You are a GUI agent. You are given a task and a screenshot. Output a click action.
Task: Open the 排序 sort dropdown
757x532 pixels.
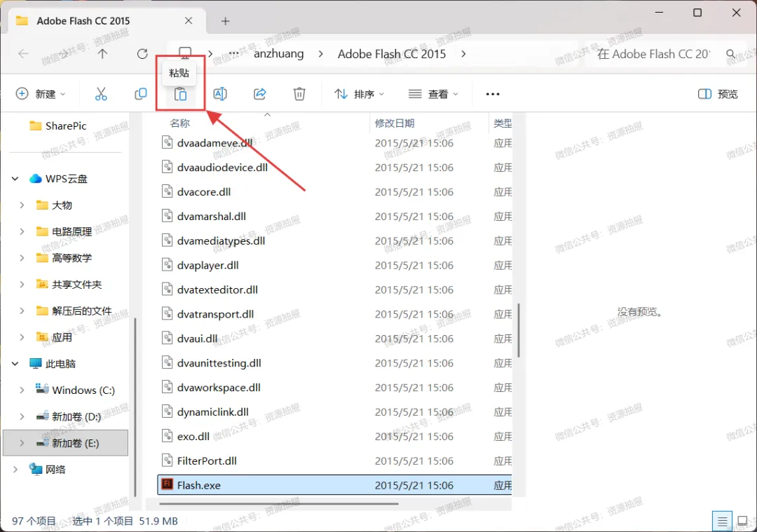pos(359,94)
